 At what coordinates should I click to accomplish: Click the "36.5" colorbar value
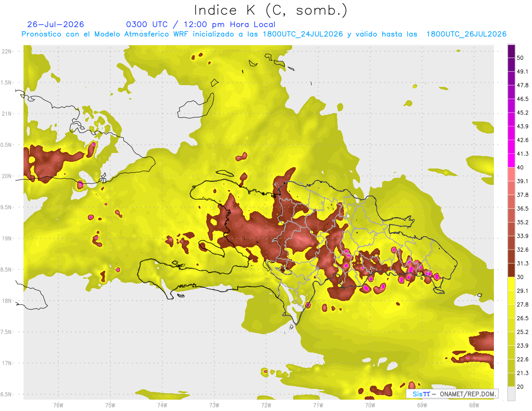click(x=523, y=208)
